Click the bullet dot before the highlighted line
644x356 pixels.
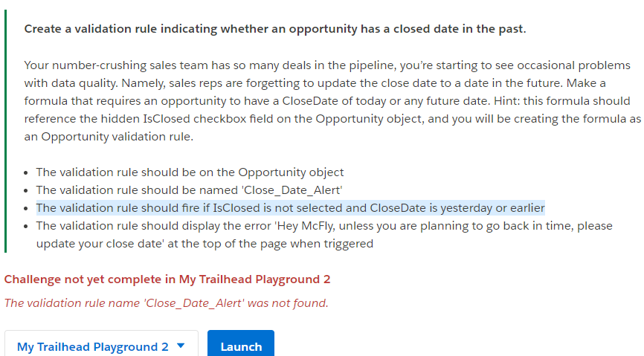[28, 209]
